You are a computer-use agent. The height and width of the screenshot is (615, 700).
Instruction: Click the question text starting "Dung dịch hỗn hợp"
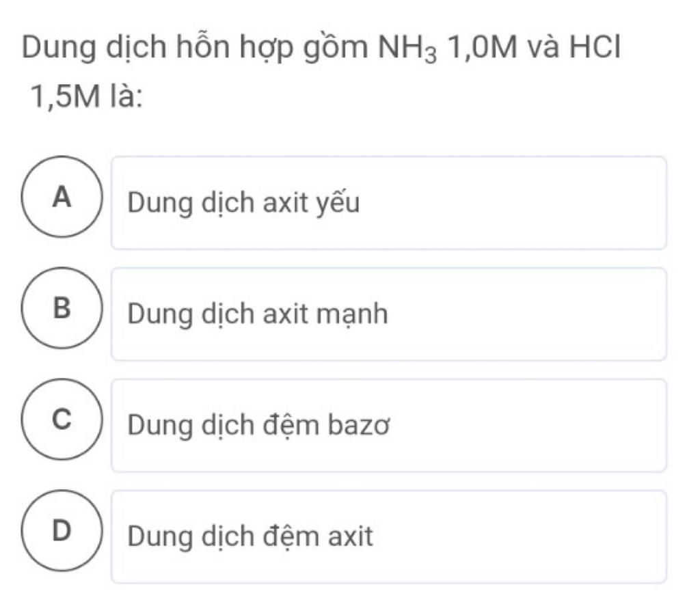(321, 71)
